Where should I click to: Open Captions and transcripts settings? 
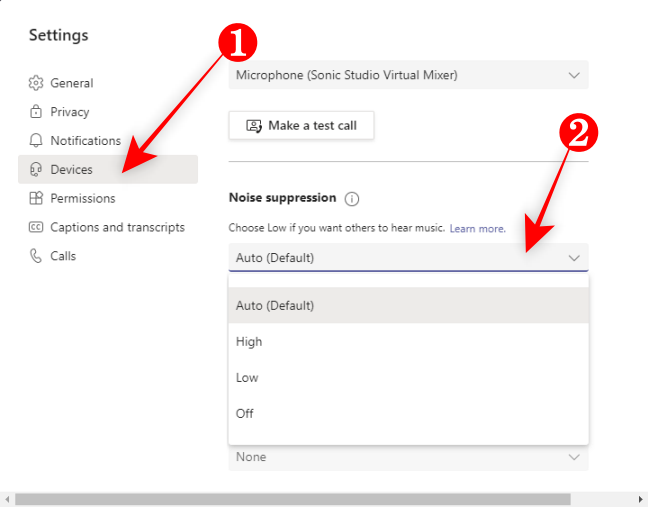click(x=117, y=227)
